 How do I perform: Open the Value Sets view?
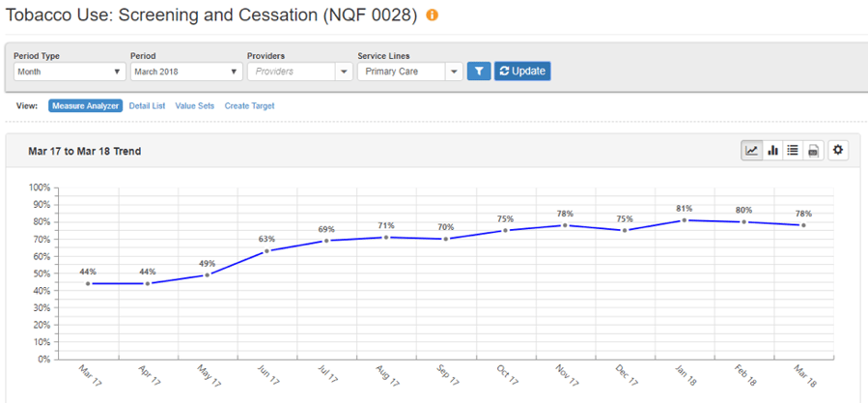(x=195, y=106)
